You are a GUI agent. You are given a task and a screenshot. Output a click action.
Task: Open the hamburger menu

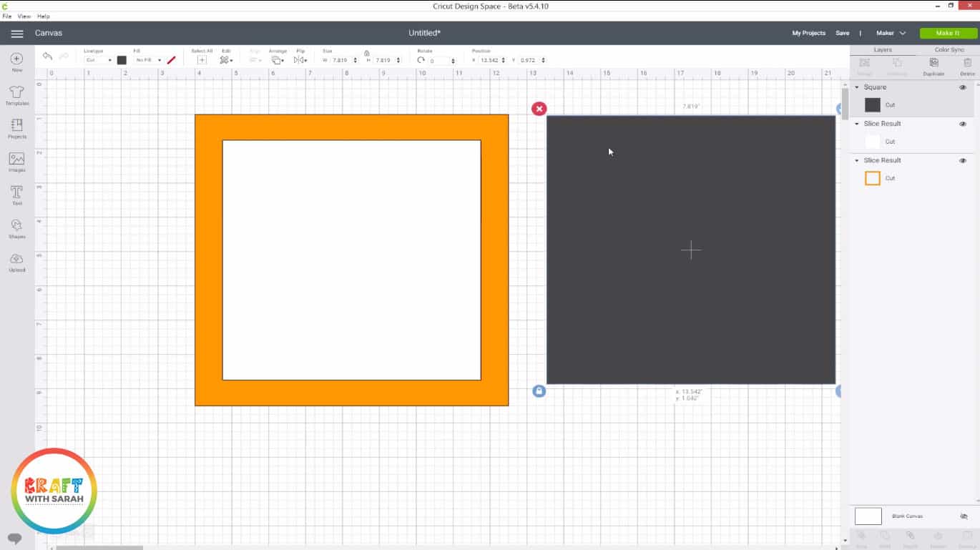[17, 34]
